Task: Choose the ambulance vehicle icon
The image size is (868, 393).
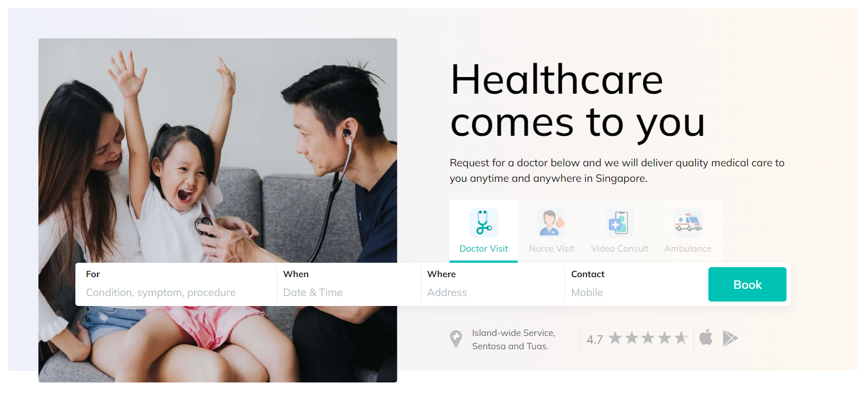Action: tap(688, 223)
